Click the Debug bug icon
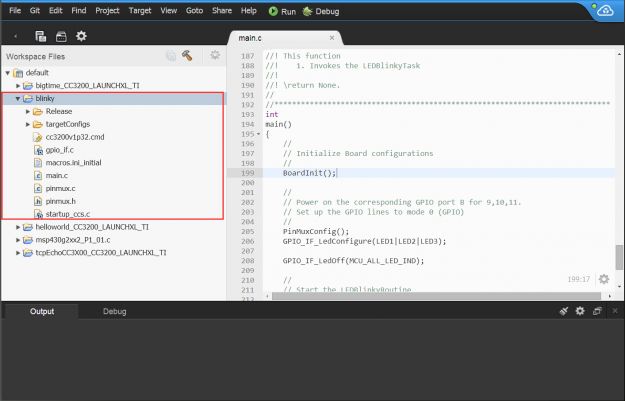The image size is (625, 401). [307, 12]
